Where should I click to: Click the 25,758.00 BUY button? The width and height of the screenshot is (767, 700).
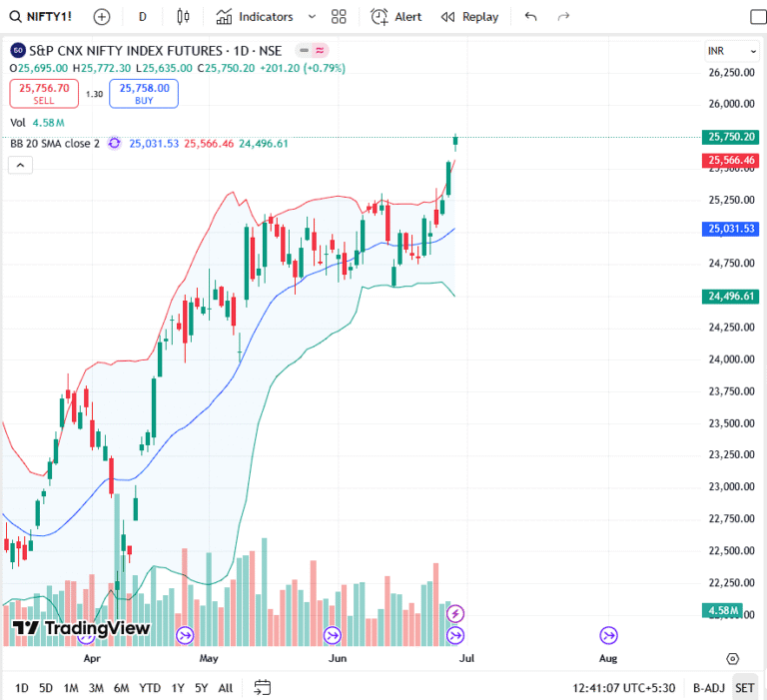[144, 94]
